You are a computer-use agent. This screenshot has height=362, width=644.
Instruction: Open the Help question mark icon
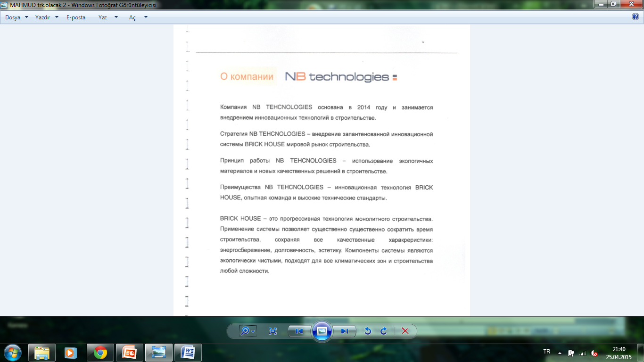click(636, 16)
